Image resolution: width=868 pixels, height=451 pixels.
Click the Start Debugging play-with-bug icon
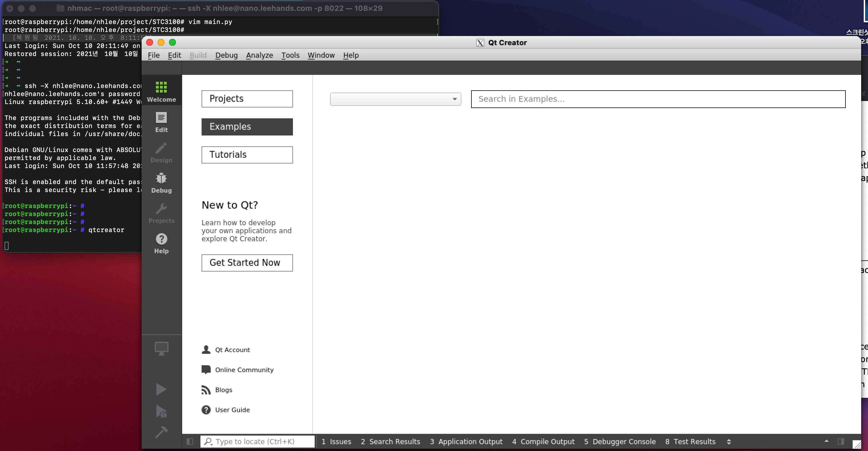click(161, 411)
